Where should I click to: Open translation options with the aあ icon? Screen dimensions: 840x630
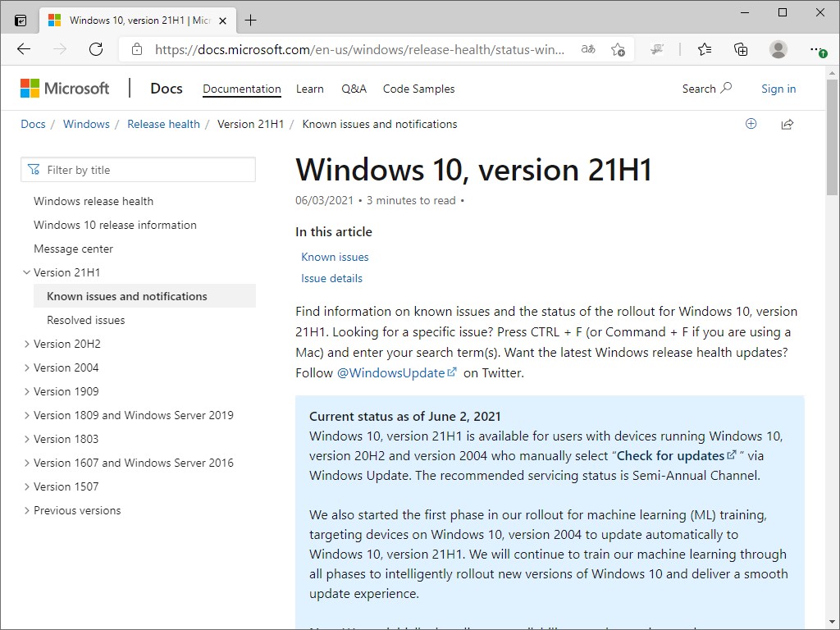pos(587,49)
